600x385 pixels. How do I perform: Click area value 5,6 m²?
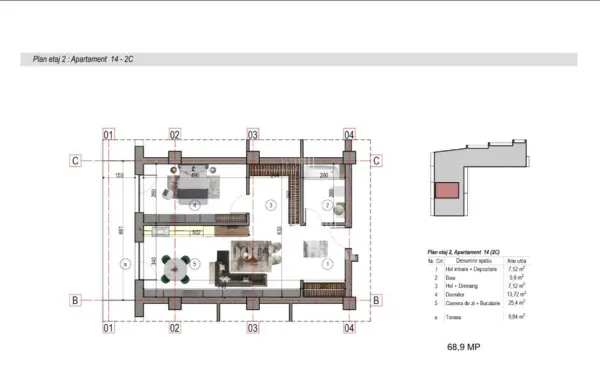517,277
